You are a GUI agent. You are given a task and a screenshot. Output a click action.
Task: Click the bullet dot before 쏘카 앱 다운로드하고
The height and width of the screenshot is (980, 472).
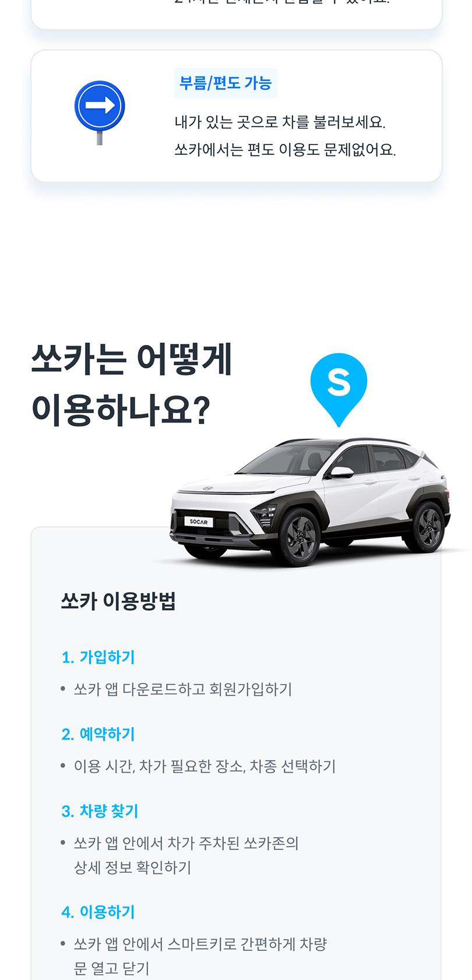64,689
